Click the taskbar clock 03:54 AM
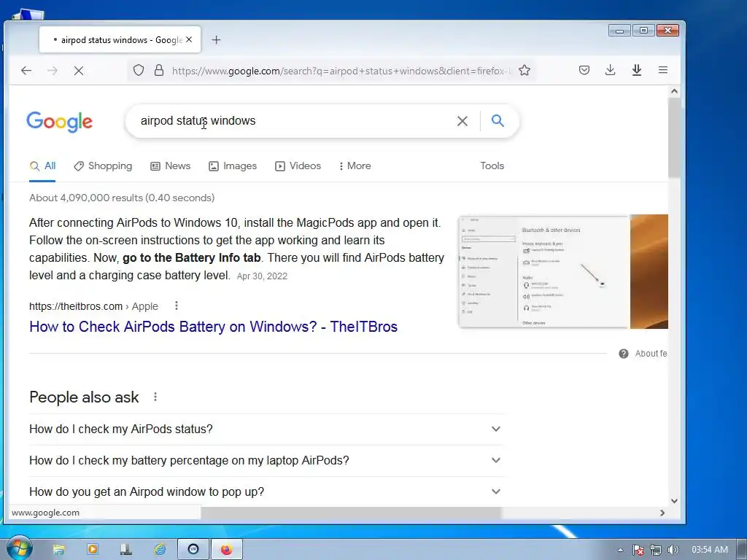The image size is (747, 560). (710, 550)
